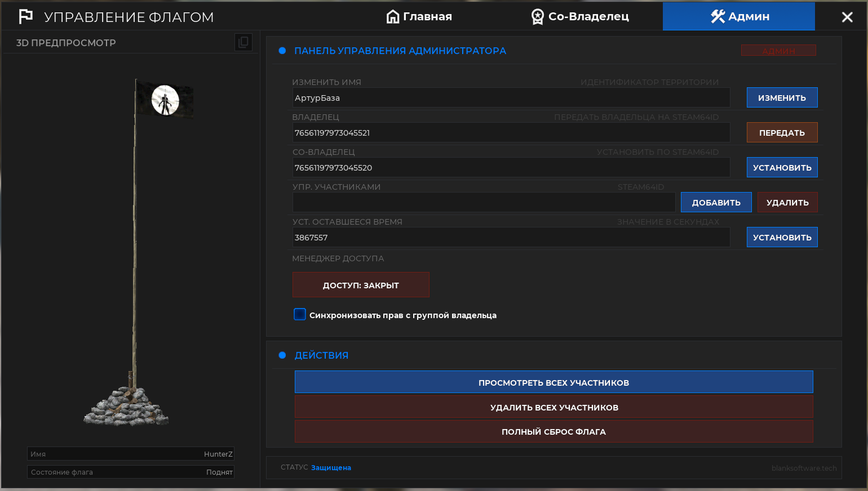Click the 3D flag preview model
This screenshot has width=868, height=491.
[138, 252]
